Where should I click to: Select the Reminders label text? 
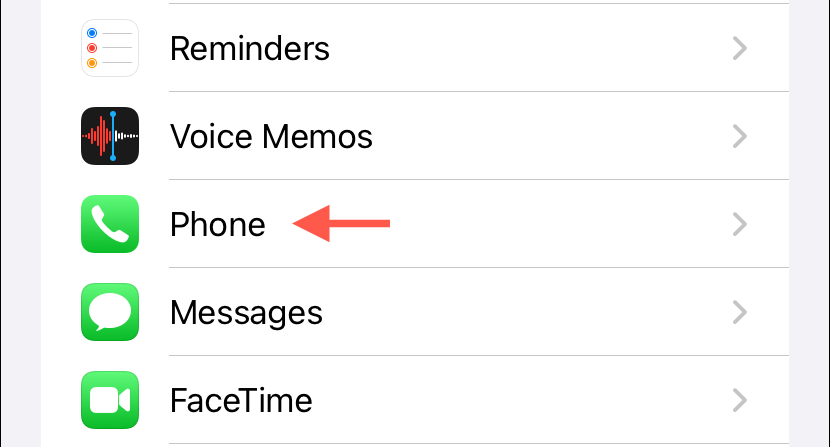click(x=250, y=49)
